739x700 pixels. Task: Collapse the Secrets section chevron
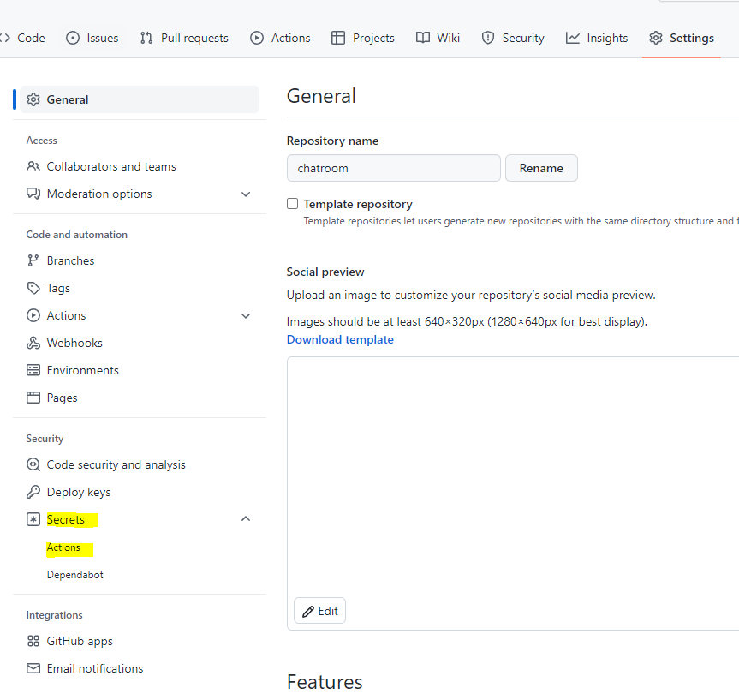coord(246,519)
